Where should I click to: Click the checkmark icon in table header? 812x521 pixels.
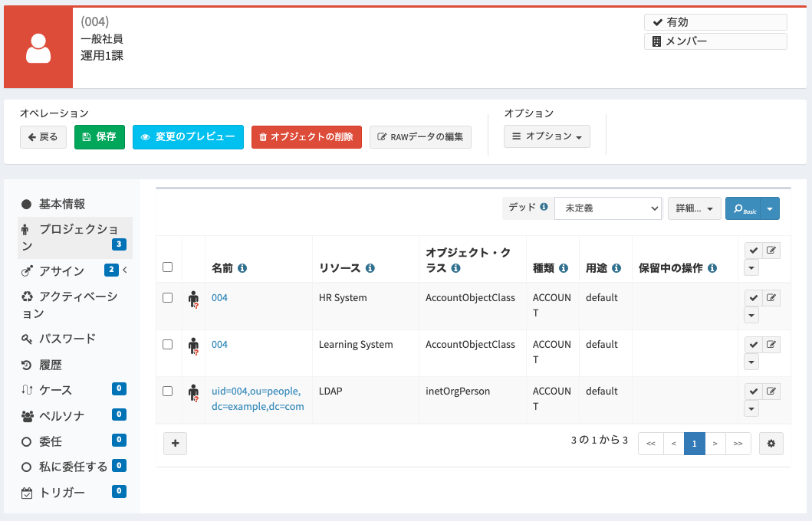754,251
